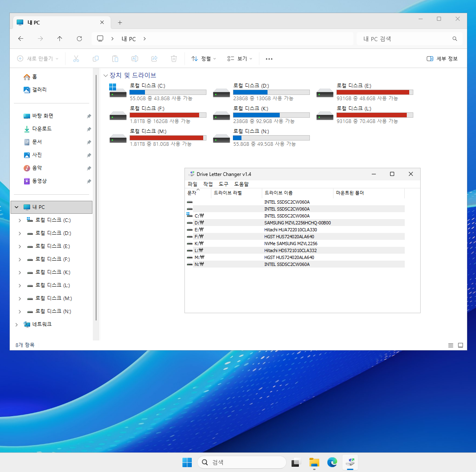Click Drive Letter Changer taskbar icon
476x472 pixels.
[x=350, y=462]
